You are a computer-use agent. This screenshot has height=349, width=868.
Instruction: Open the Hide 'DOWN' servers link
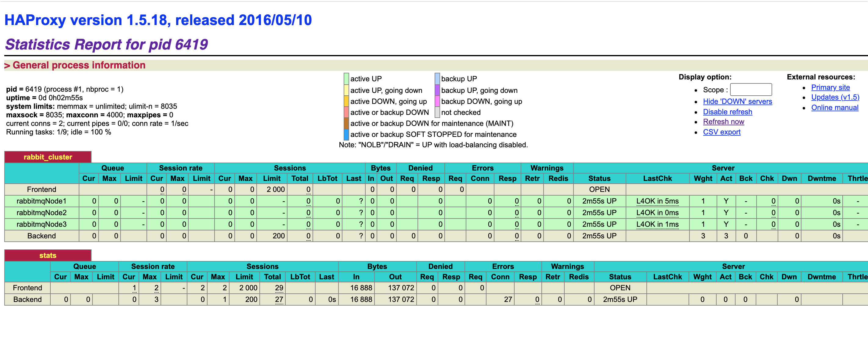pos(737,101)
